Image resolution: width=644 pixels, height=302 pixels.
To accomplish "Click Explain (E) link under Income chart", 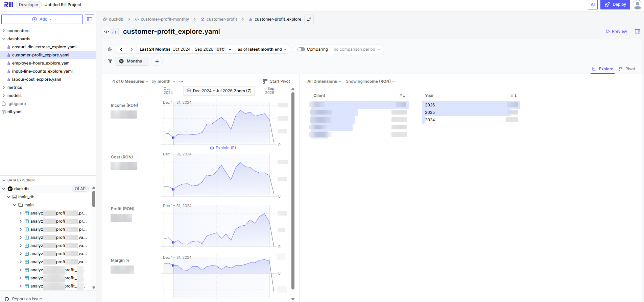I will [223, 148].
